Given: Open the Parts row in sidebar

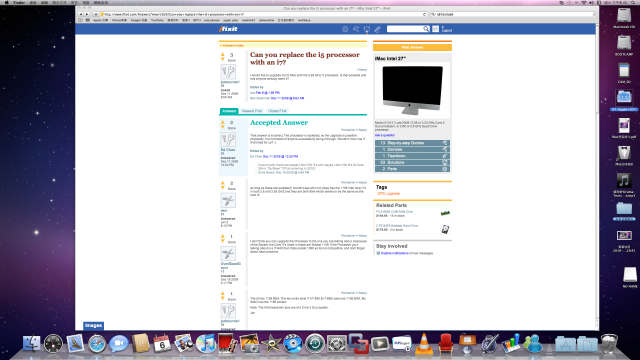Looking at the screenshot, I should pyautogui.click(x=412, y=169).
